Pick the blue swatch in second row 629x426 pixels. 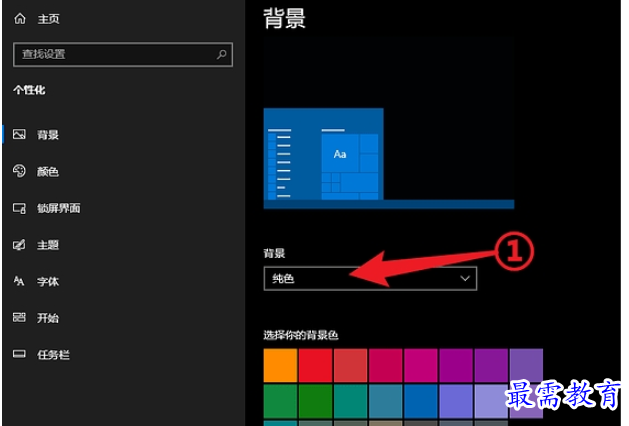[x=421, y=401]
